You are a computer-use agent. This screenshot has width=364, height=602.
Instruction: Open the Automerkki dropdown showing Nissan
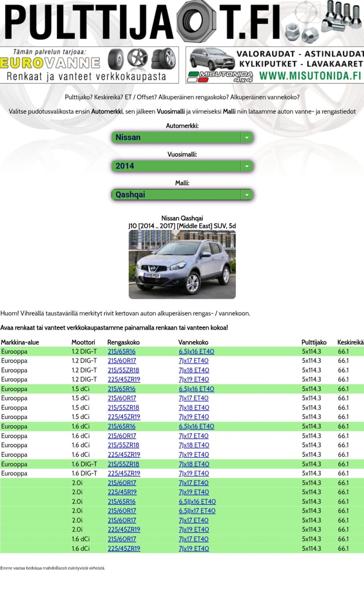pyautogui.click(x=182, y=137)
